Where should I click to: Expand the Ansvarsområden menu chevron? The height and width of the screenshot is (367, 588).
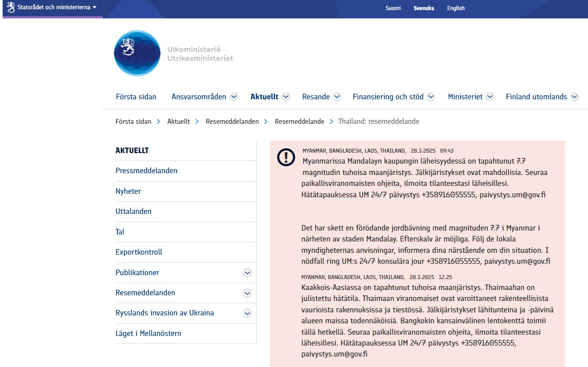234,97
